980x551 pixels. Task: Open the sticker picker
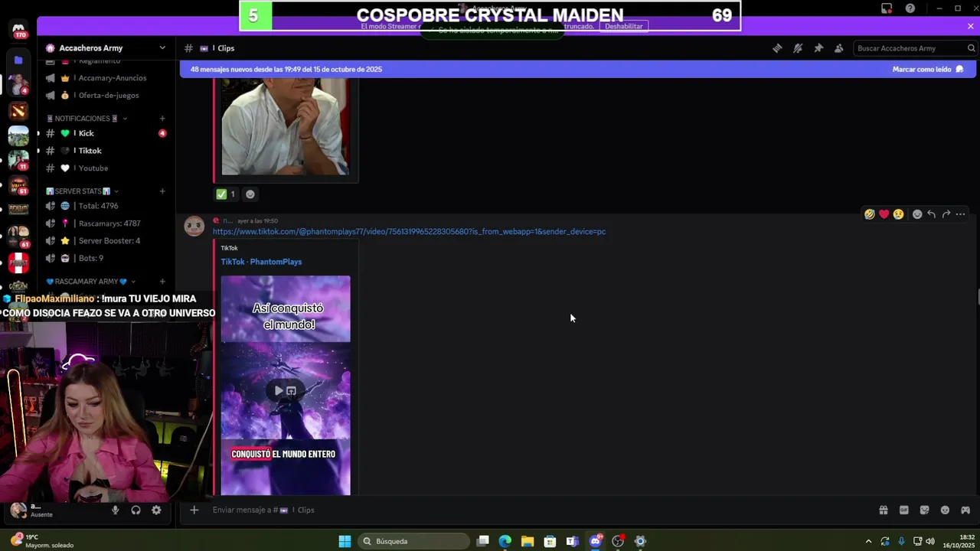click(x=924, y=510)
